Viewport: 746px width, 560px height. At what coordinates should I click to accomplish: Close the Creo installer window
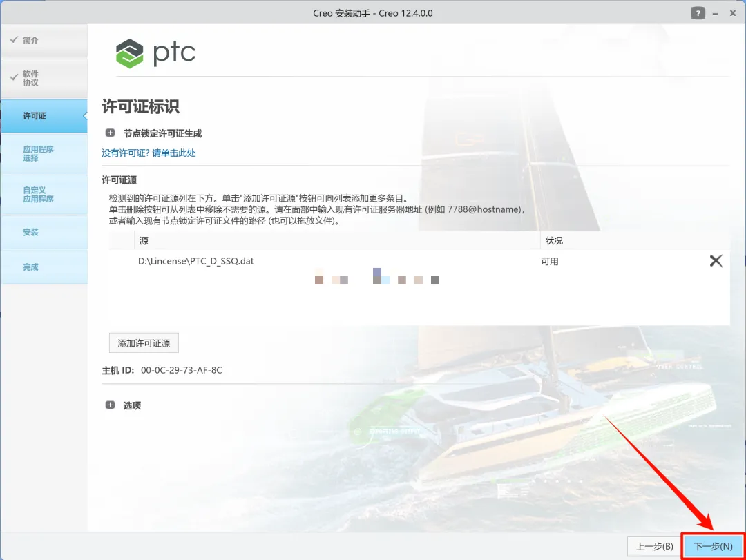(x=733, y=13)
